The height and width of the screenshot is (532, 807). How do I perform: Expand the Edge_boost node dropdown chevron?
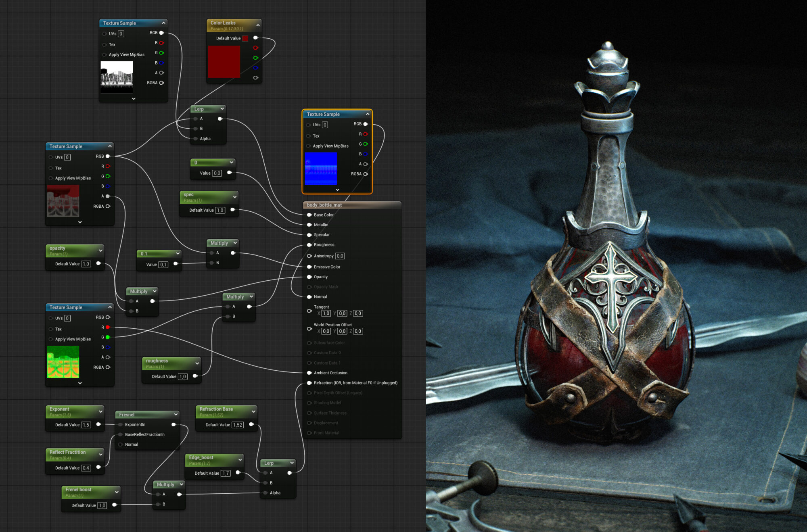pos(240,459)
